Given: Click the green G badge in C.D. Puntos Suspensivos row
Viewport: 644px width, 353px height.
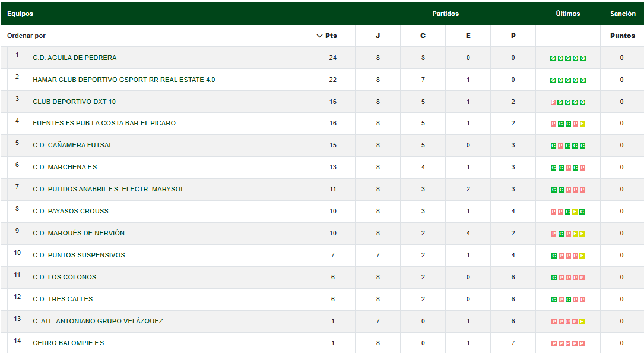Looking at the screenshot, I should pos(553,256).
